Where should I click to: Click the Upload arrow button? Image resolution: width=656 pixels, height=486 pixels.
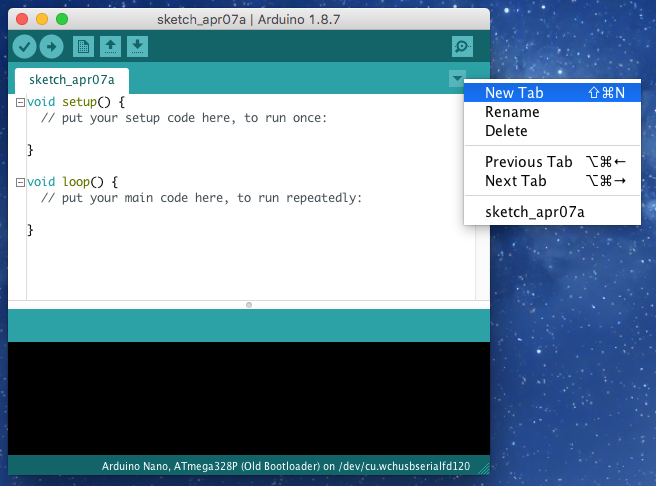51,46
